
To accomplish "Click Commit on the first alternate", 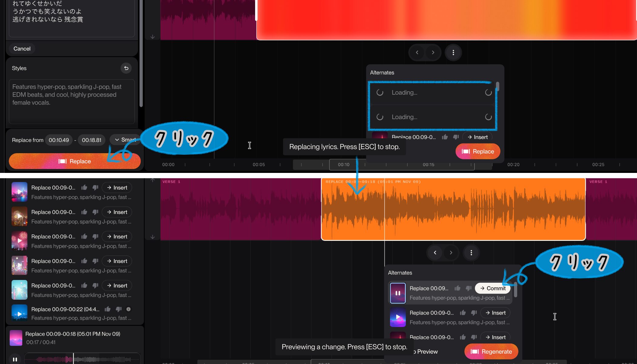I will pyautogui.click(x=493, y=288).
